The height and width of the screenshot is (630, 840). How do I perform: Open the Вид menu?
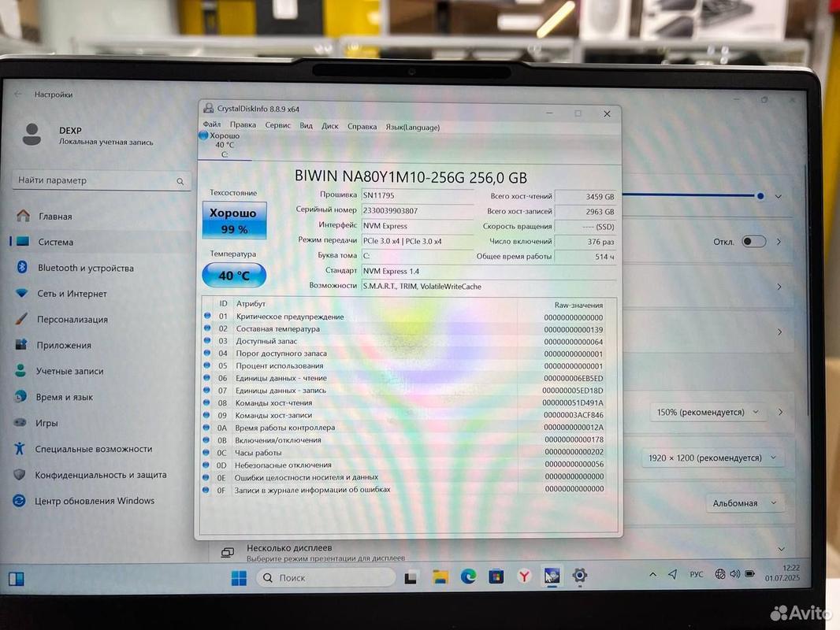tap(306, 126)
